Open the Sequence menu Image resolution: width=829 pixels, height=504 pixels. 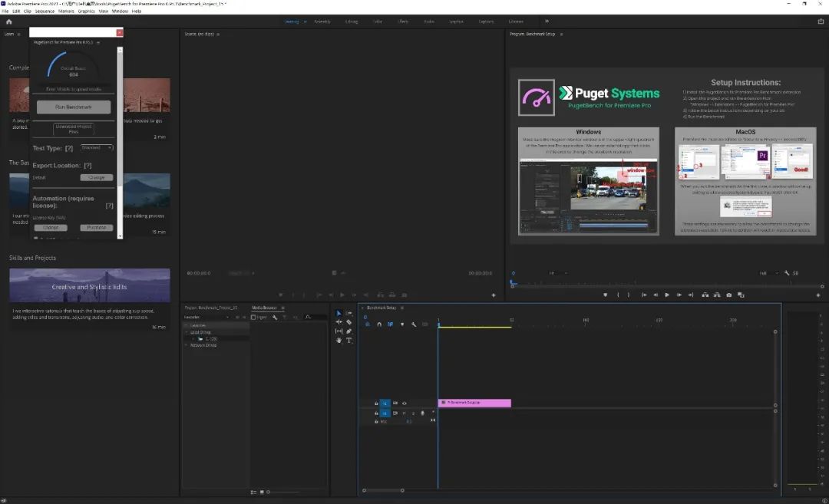45,12
